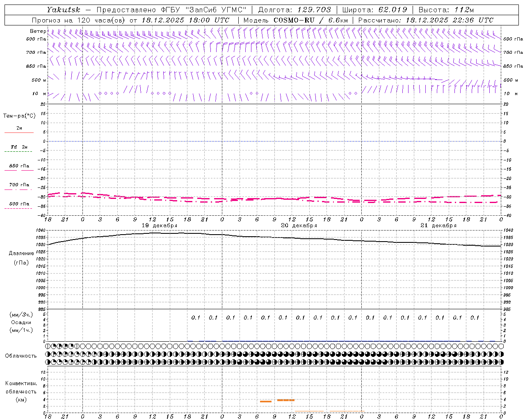The image size is (525, 420).
Task: Click the 500 гПа temperature legend label
Action: [x=19, y=204]
